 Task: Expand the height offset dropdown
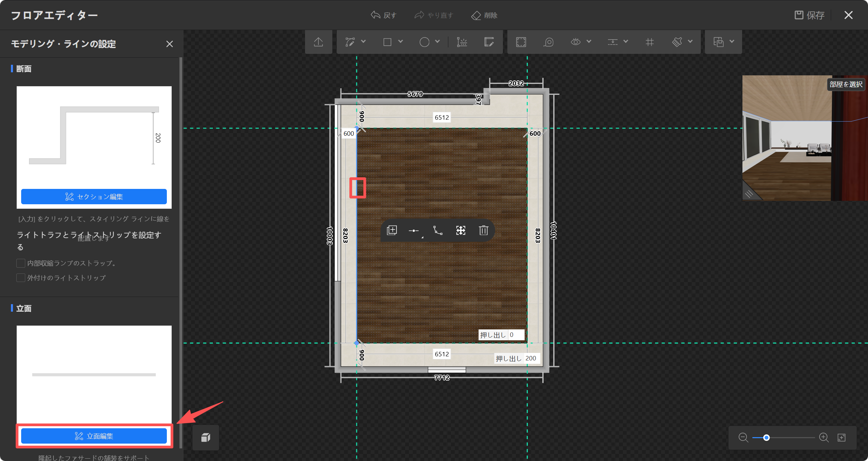[626, 42]
